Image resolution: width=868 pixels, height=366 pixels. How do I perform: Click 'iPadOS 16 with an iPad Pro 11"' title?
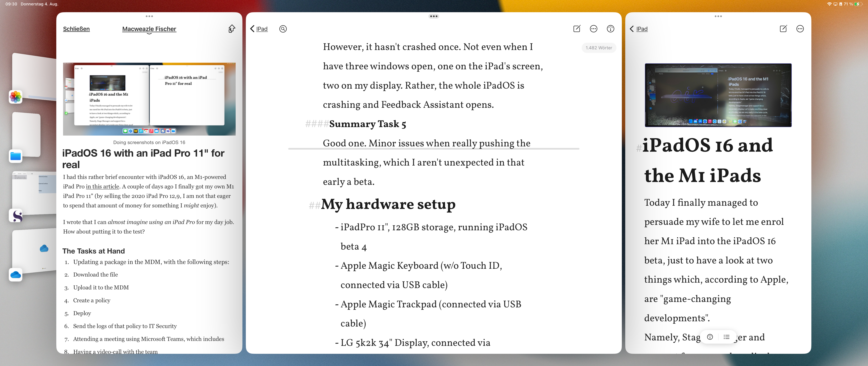[x=143, y=159]
